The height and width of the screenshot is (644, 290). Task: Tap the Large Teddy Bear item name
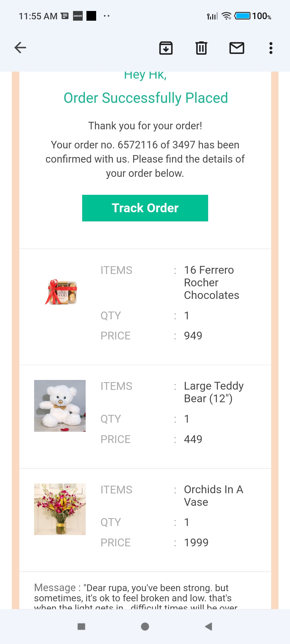pos(213,392)
